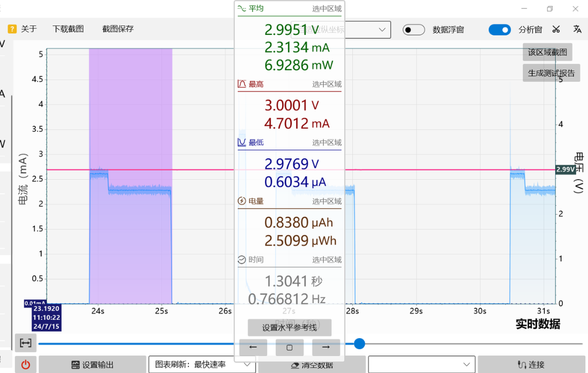The image size is (588, 373).
Task: Click the average power 6.9286 mW value
Action: [298, 65]
